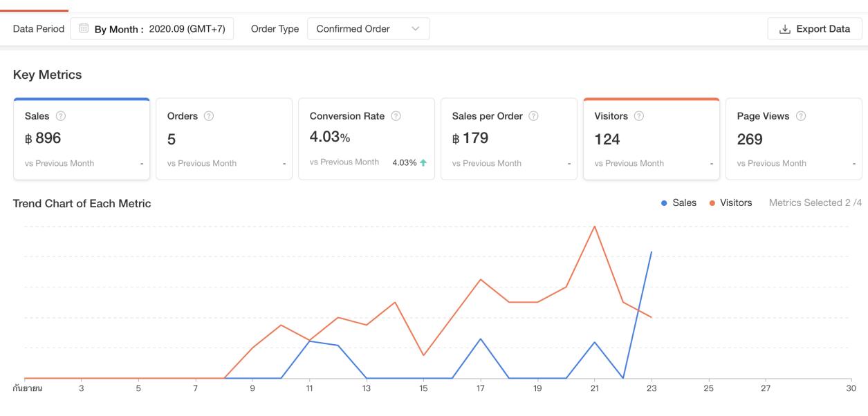
Task: Click the help icon next to Sales
Action: (60, 117)
